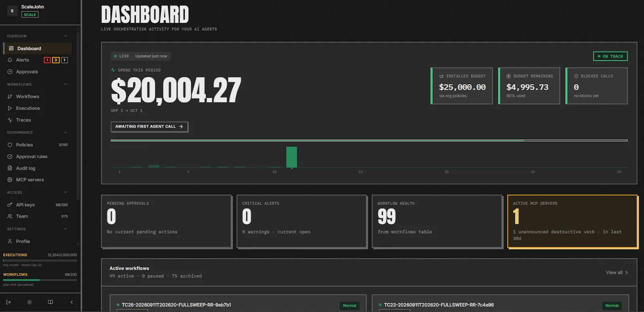Navigate to Executions page
The height and width of the screenshot is (312, 644).
37,108
